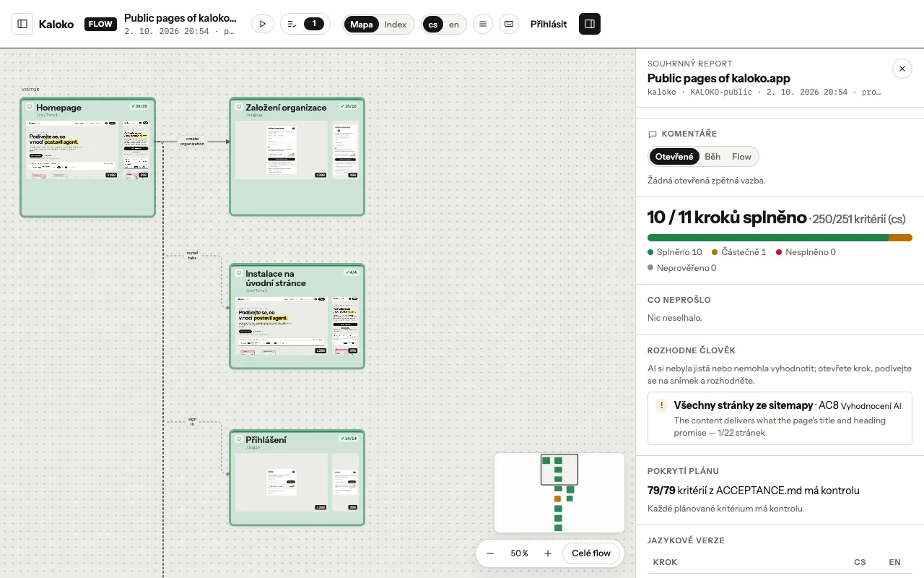Click the minimap overview of the flow

(559, 493)
